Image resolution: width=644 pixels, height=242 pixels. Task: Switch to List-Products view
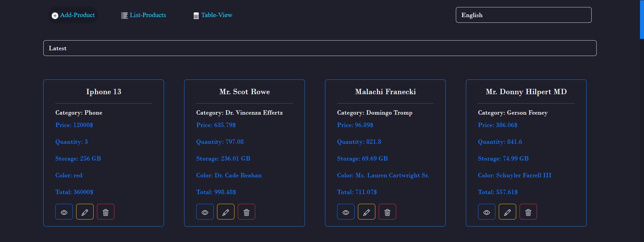point(144,15)
